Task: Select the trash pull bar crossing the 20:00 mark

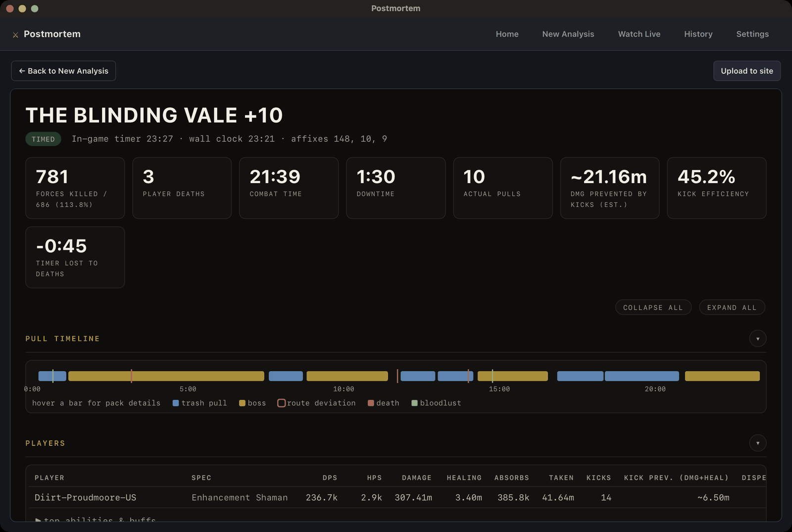Action: (x=642, y=376)
